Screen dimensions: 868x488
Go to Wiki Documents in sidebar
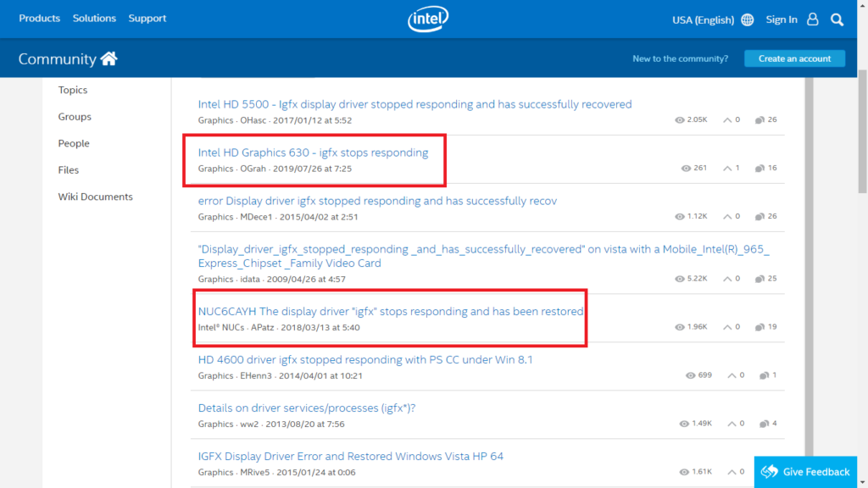[x=95, y=197]
